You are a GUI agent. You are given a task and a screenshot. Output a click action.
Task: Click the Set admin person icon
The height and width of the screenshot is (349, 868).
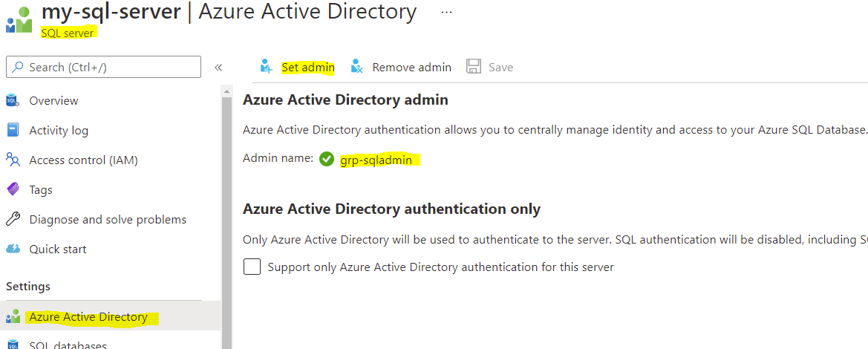266,67
